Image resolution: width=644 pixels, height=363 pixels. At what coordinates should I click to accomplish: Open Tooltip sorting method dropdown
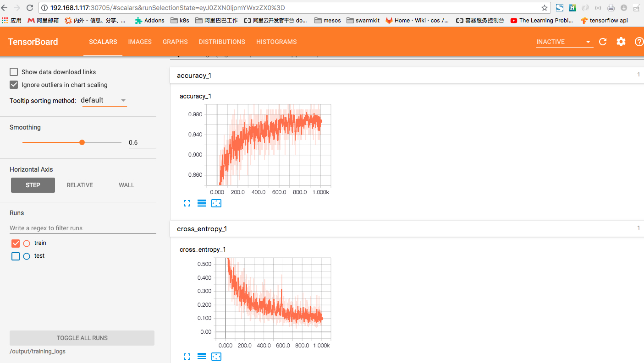pyautogui.click(x=105, y=100)
